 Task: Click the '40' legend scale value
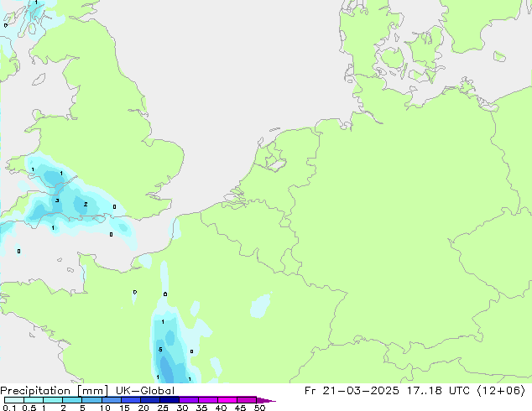pos(221,408)
